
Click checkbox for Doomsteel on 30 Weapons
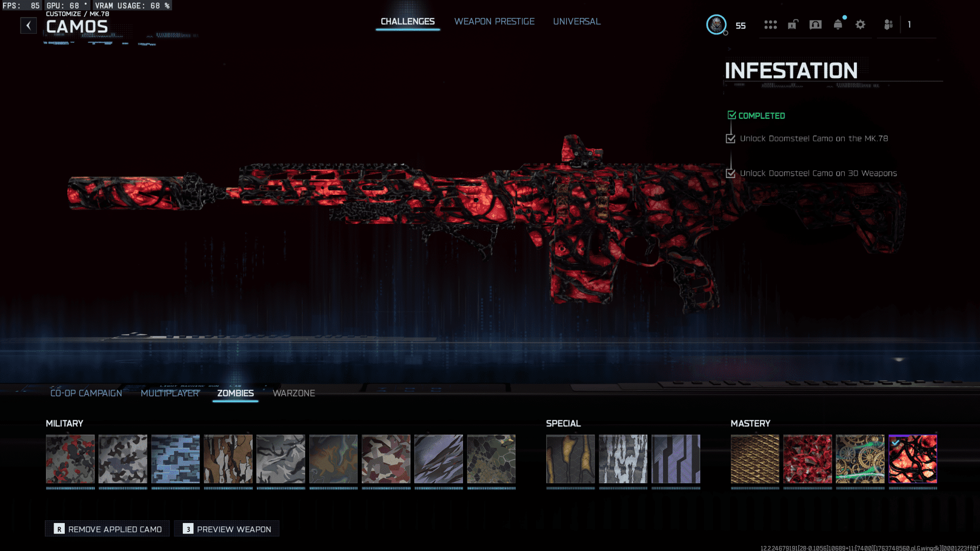click(x=730, y=173)
